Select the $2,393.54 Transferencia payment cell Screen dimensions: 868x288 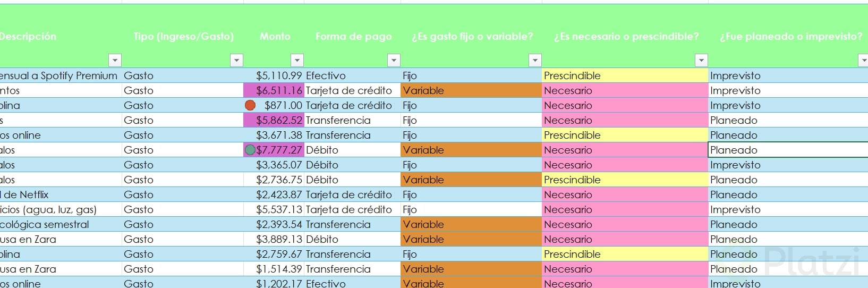click(353, 224)
